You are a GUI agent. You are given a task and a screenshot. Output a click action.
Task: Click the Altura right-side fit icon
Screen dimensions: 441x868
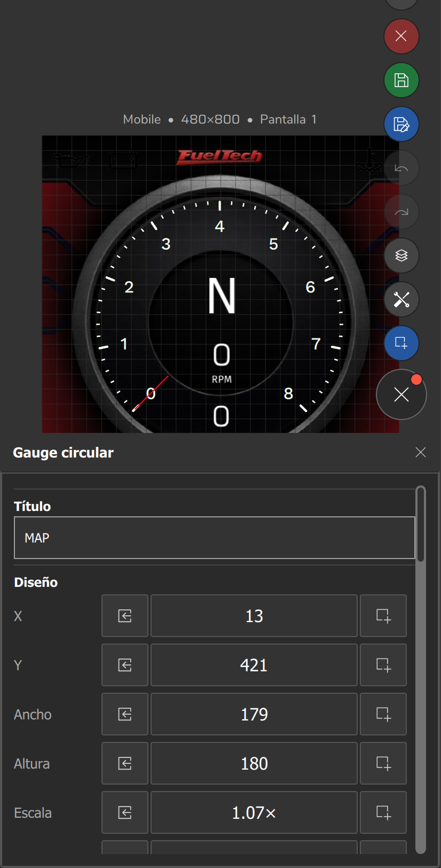click(383, 763)
